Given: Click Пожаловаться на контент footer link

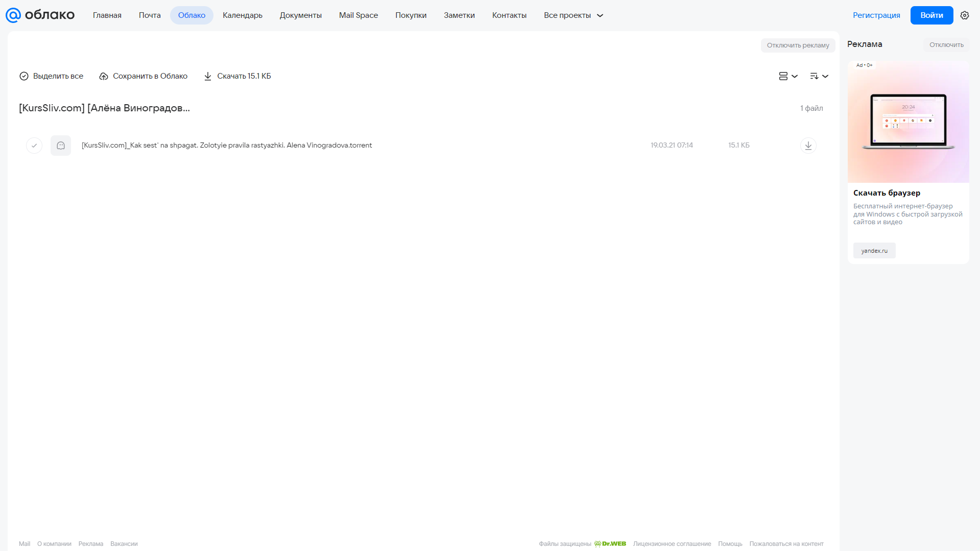Looking at the screenshot, I should 786,544.
